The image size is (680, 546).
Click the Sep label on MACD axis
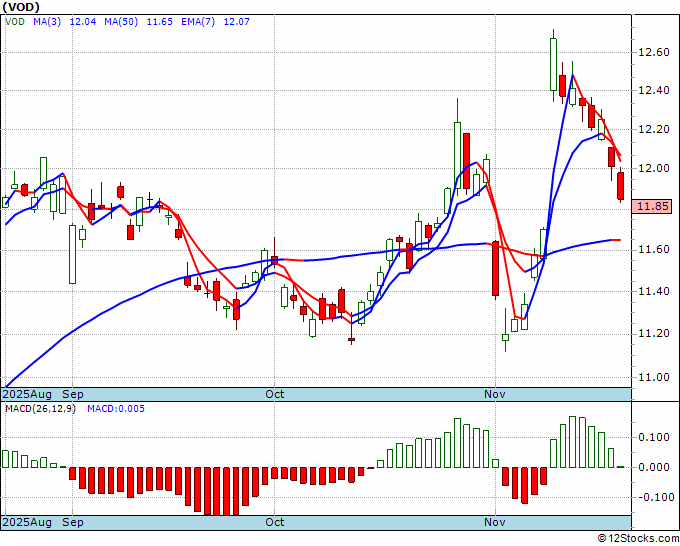coord(73,522)
